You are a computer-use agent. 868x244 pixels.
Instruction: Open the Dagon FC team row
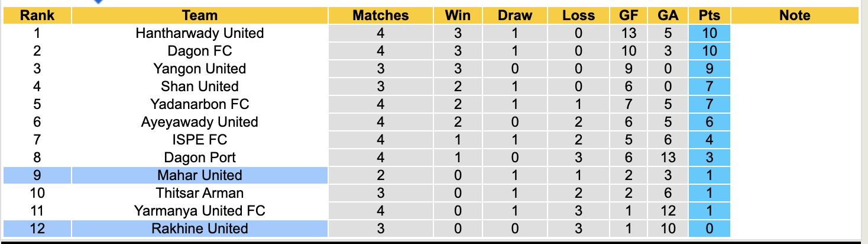pyautogui.click(x=199, y=51)
